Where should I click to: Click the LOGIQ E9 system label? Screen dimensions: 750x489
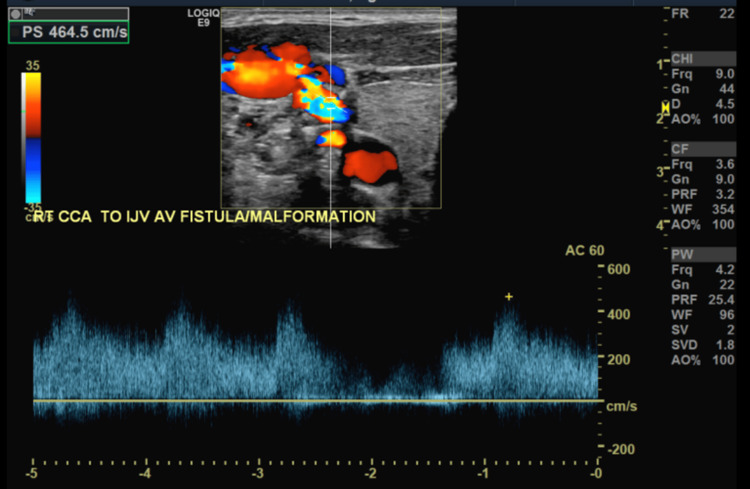pos(203,18)
